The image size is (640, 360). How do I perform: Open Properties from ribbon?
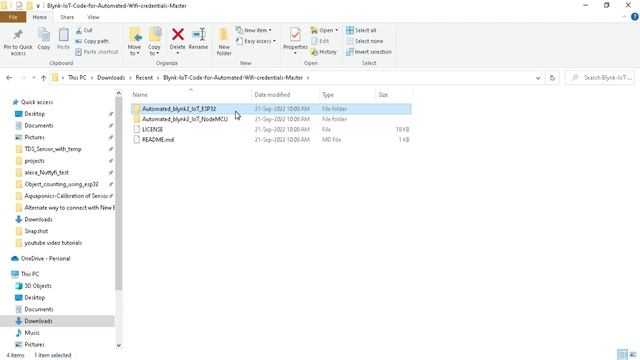(x=295, y=40)
